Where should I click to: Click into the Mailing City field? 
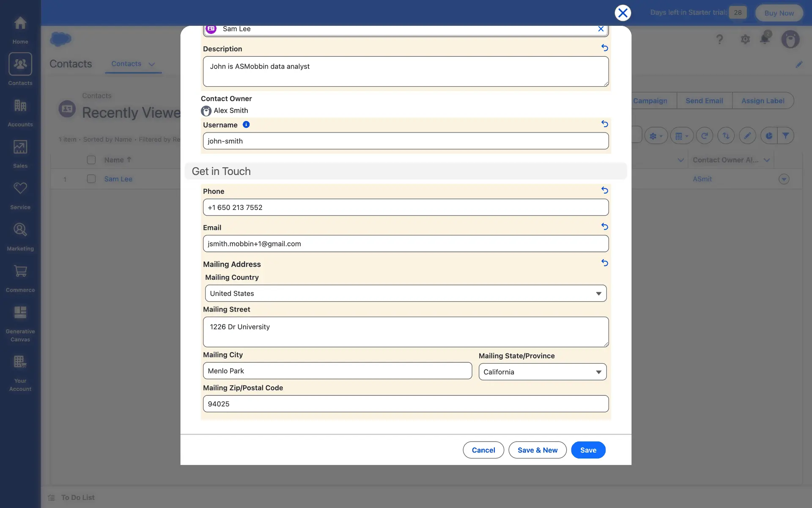coord(337,371)
